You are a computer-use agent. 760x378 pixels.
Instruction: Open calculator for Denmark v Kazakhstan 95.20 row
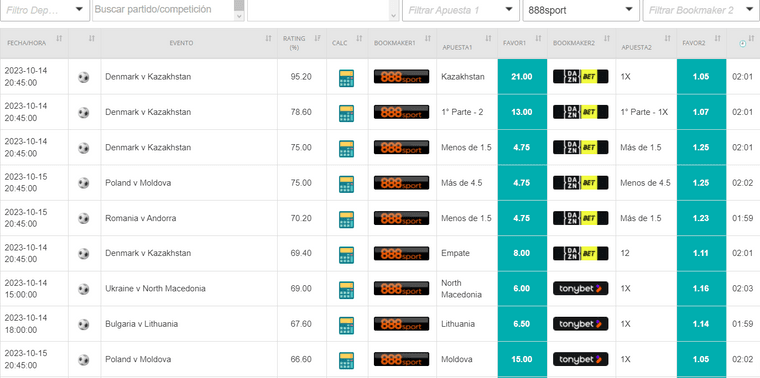347,77
